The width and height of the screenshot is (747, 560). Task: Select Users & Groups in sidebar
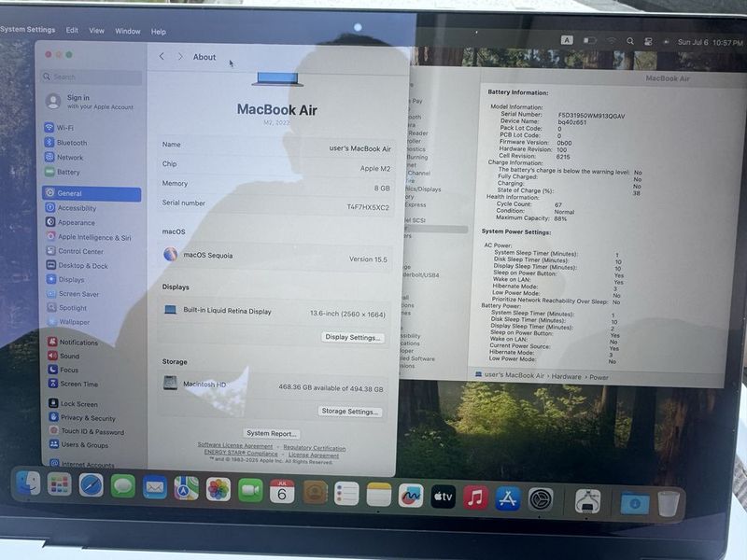click(79, 445)
